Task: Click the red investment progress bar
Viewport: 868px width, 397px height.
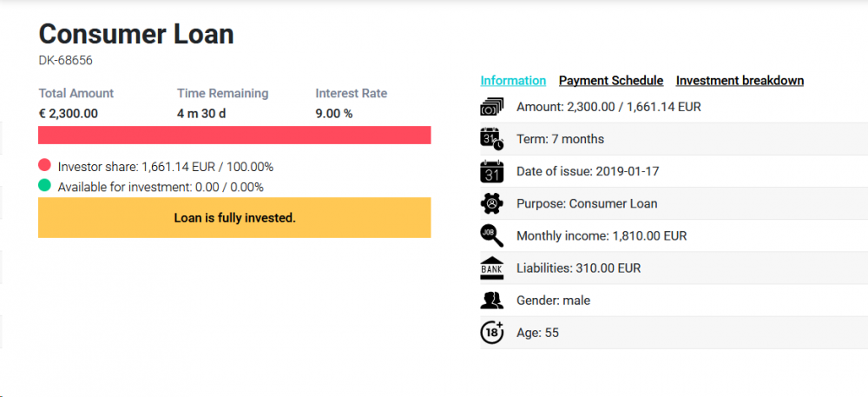Action: click(234, 136)
